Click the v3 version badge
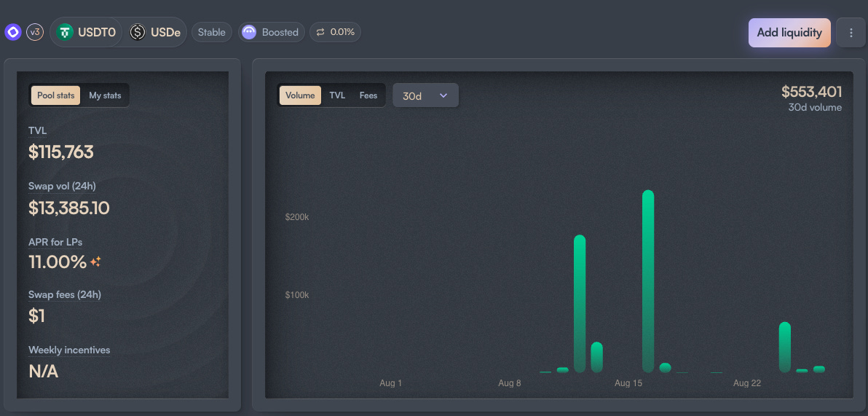This screenshot has height=416, width=868. 35,32
